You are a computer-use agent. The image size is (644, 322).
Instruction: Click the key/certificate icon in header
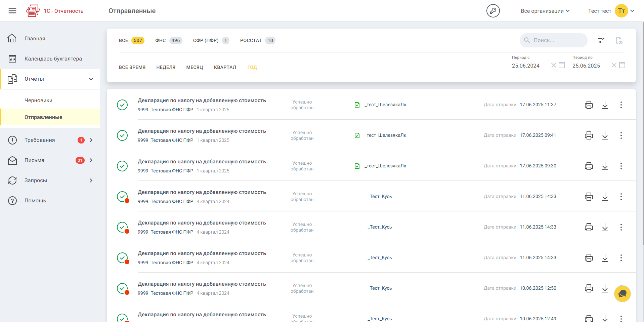pos(493,11)
